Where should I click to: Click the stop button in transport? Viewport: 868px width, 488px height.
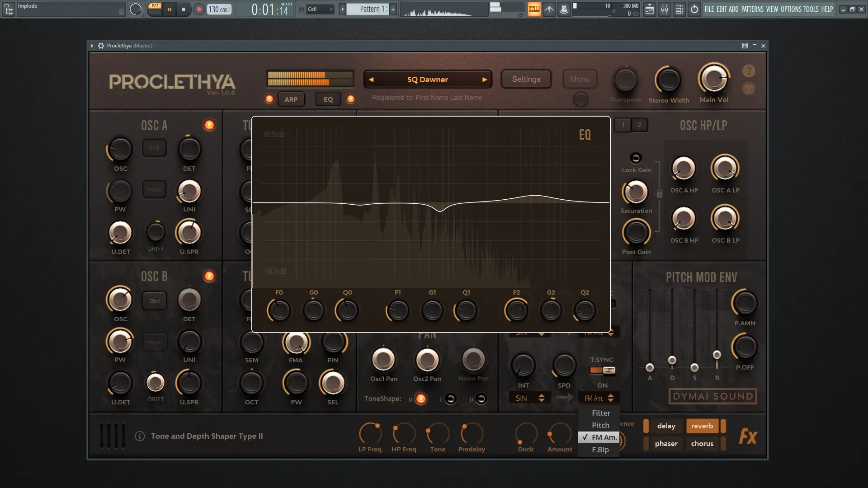pyautogui.click(x=183, y=9)
